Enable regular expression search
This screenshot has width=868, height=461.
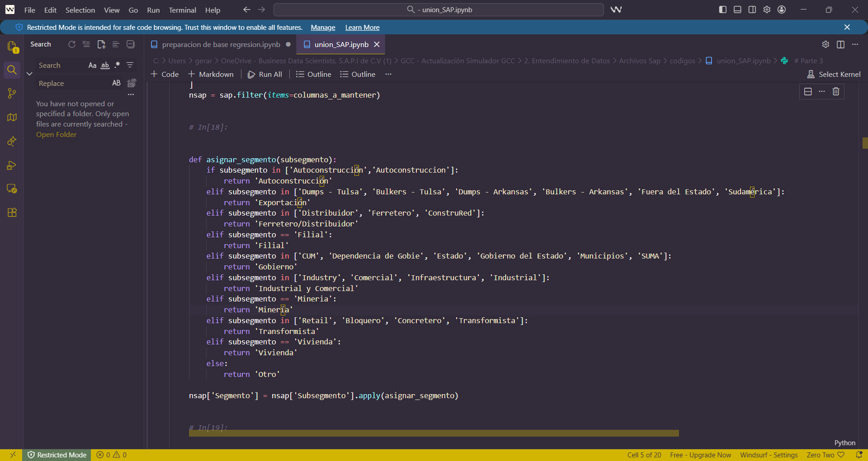pyautogui.click(x=117, y=66)
